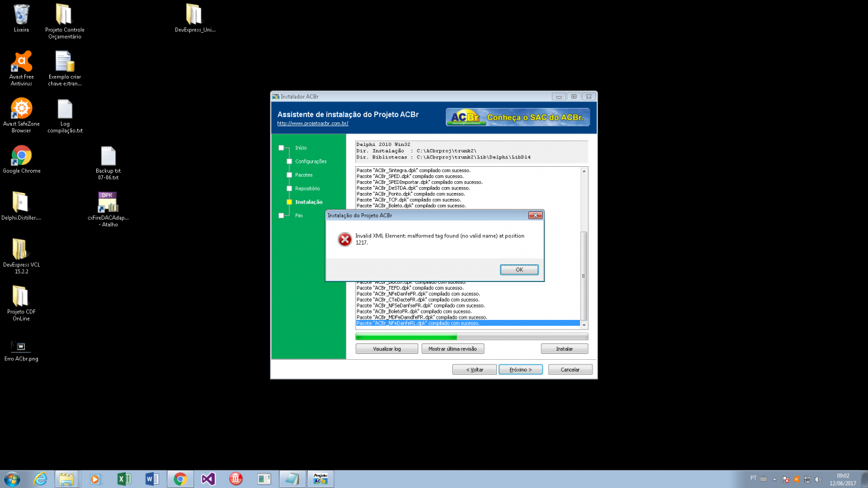Screen dimensions: 868x488
Task: Open the Delphi.Distiller... desktop folder
Action: point(22,206)
